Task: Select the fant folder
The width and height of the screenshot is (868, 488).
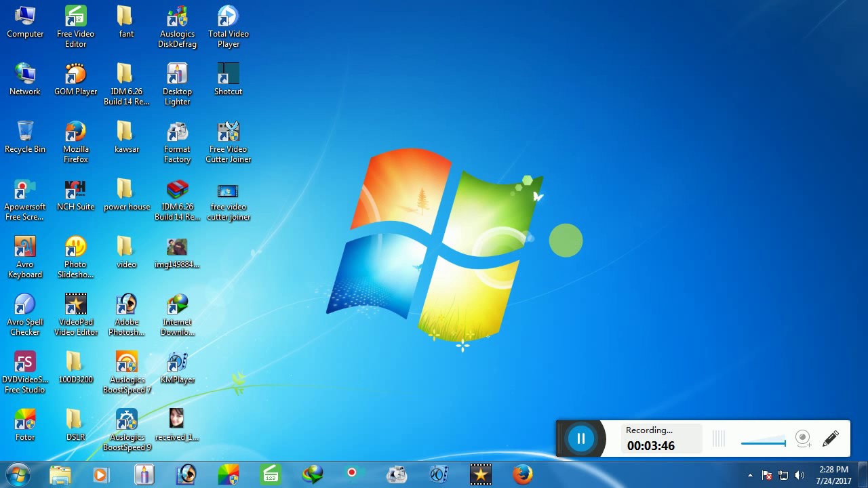Action: tap(126, 22)
